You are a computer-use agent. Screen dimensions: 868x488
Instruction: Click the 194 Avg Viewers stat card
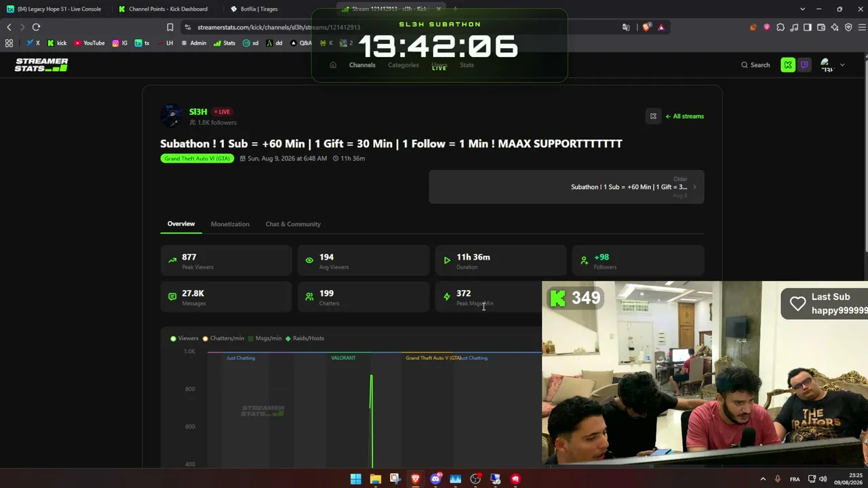click(363, 261)
